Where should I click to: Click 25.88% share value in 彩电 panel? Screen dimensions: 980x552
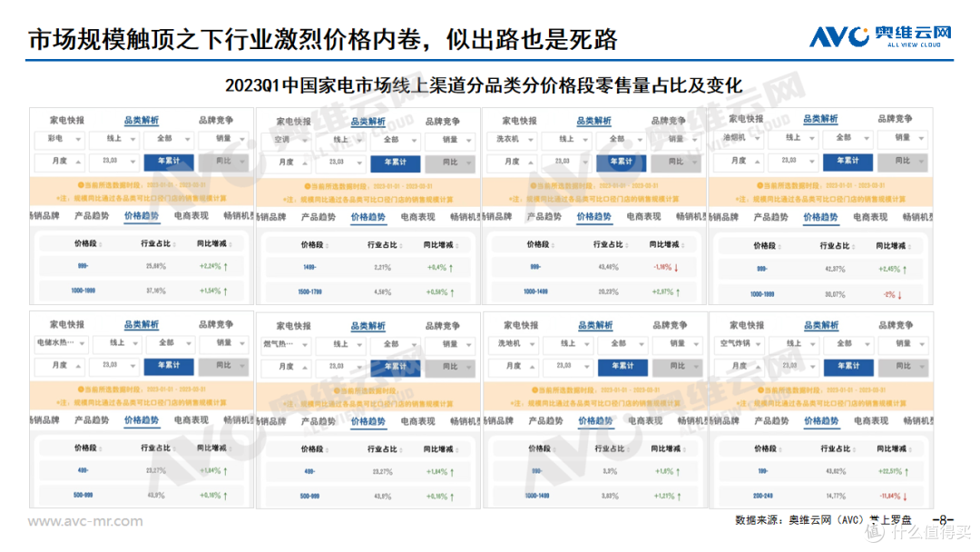point(156,266)
